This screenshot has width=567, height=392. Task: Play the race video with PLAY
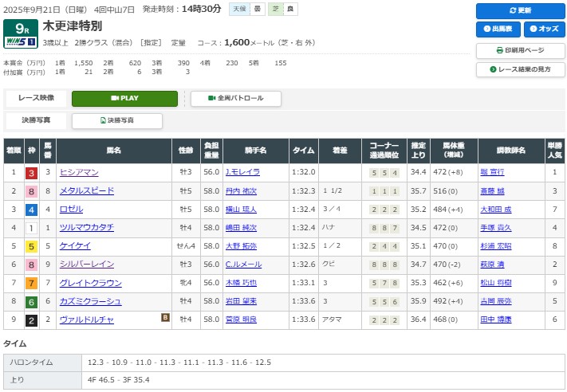125,99
